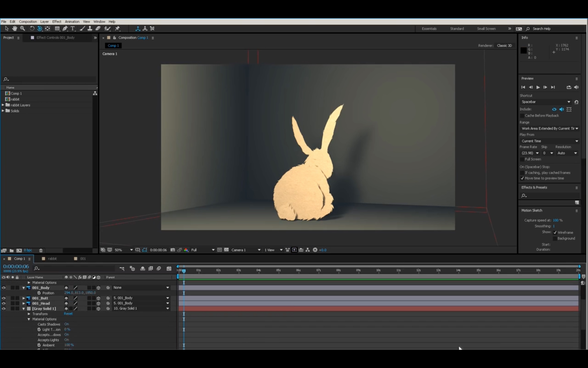Open the Animation menu
This screenshot has height=368, width=588.
(72, 21)
